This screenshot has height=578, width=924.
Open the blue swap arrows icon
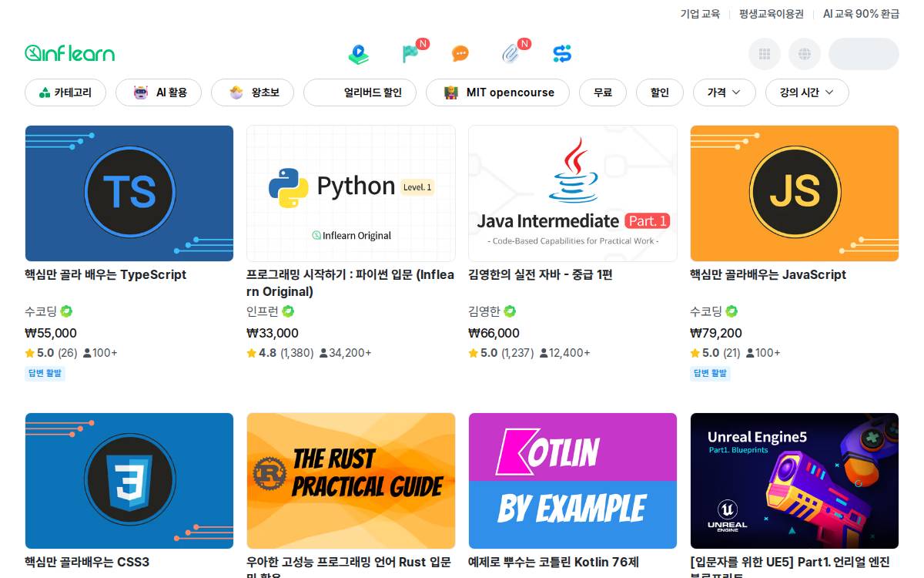coord(562,54)
